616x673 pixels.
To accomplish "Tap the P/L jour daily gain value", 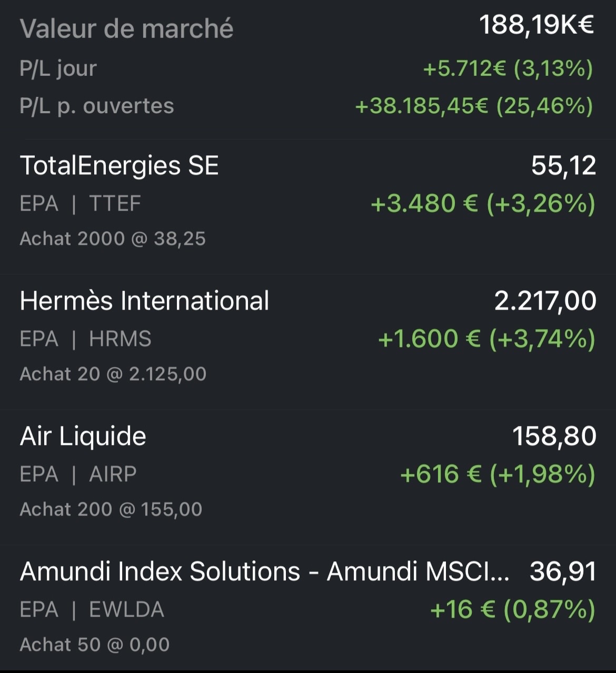I will coord(508,68).
